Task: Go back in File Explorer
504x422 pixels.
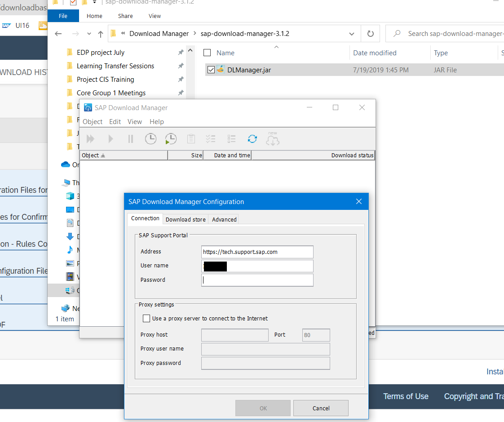Action: (x=58, y=34)
